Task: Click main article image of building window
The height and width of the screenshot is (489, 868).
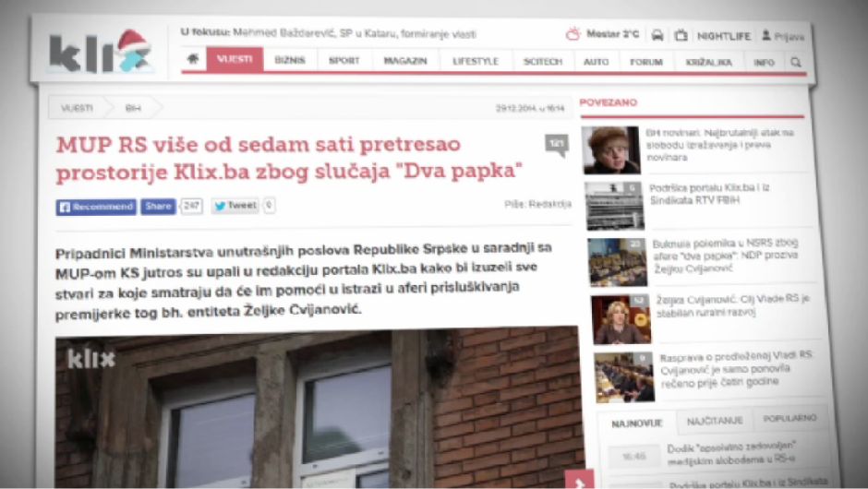Action: [319, 408]
